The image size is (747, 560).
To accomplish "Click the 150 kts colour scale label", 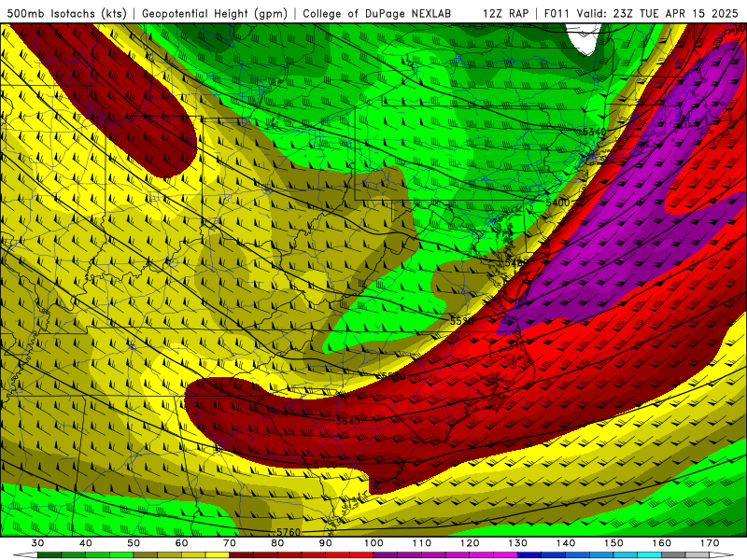I will (613, 543).
